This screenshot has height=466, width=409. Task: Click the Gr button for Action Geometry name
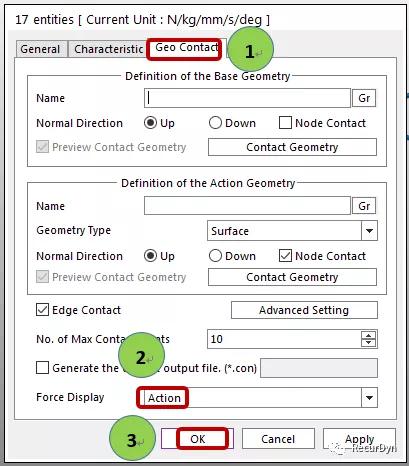tap(364, 206)
